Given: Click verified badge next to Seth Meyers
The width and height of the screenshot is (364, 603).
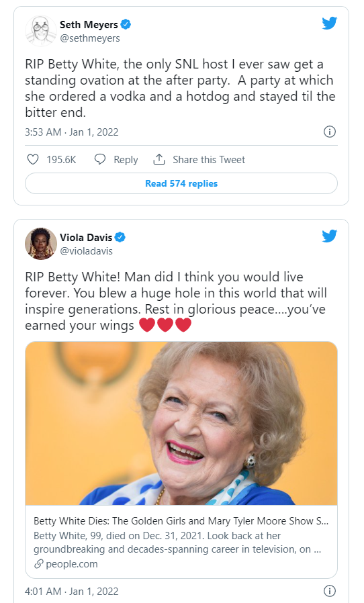Looking at the screenshot, I should point(126,24).
